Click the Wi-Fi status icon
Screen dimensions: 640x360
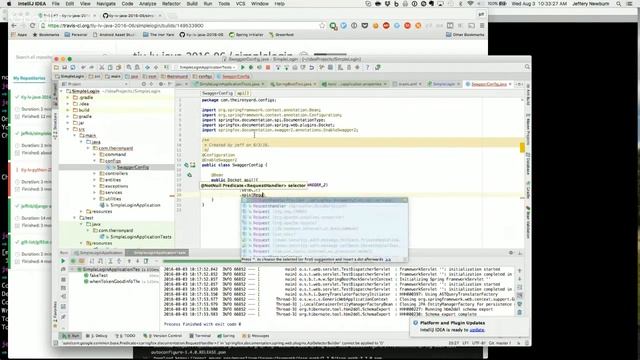[x=470, y=4]
